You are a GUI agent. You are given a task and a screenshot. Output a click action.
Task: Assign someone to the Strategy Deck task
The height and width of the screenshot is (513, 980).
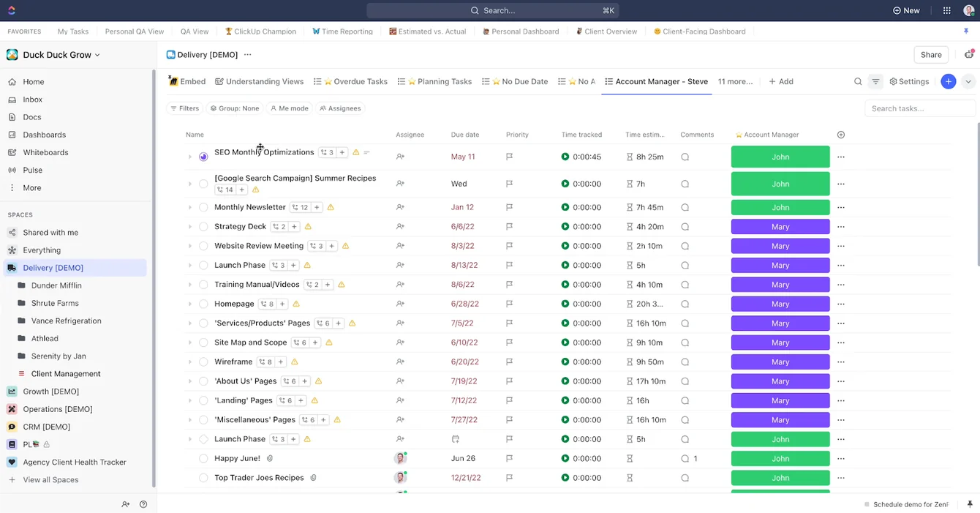coord(400,227)
